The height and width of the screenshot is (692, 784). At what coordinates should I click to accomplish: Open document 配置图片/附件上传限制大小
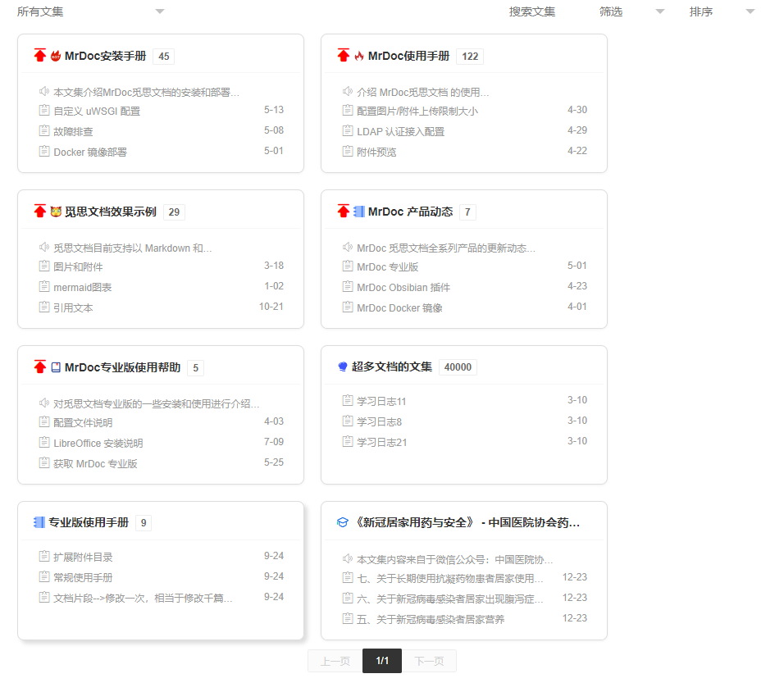pos(417,111)
